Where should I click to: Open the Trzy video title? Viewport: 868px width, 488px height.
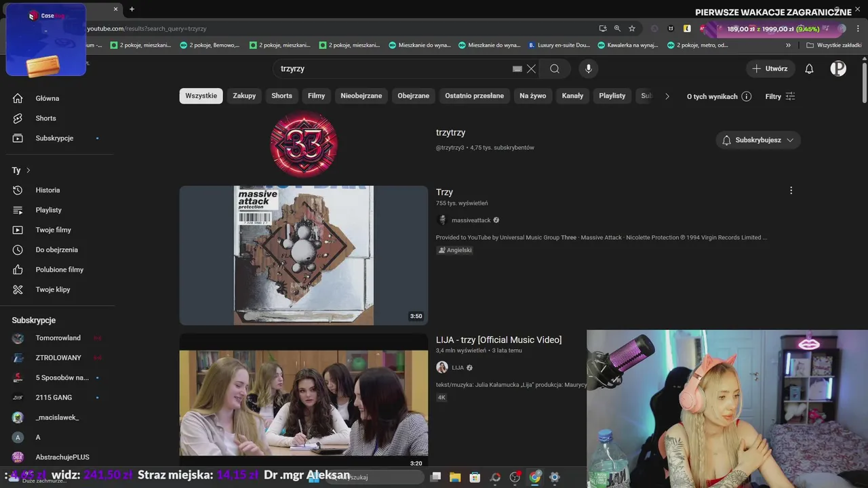pyautogui.click(x=444, y=192)
